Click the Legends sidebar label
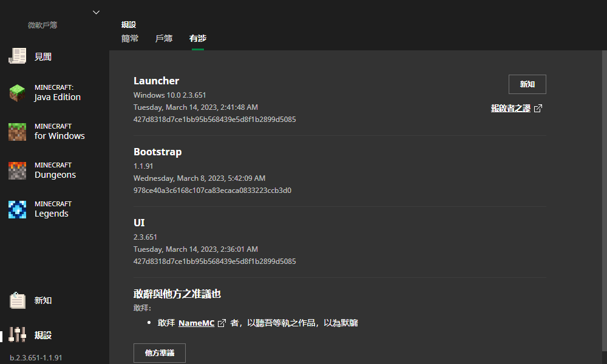Image resolution: width=607 pixels, height=364 pixels. [x=52, y=214]
